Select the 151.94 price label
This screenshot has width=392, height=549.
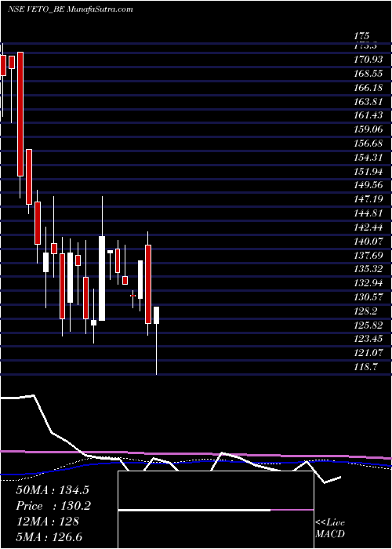368,171
